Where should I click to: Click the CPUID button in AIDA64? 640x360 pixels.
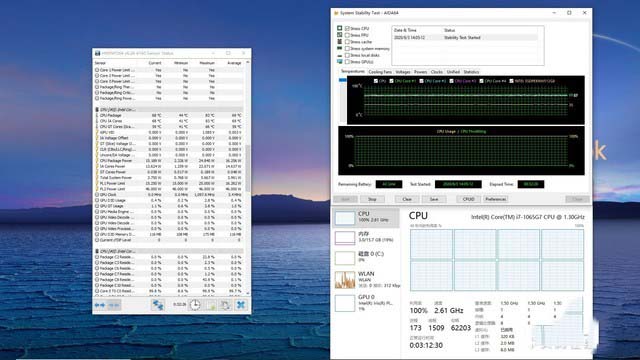pyautogui.click(x=469, y=199)
